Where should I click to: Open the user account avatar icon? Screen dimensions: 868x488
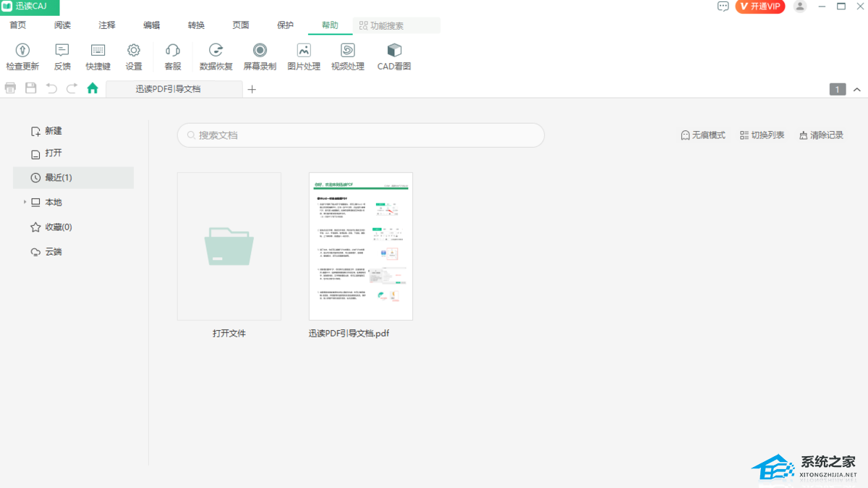coord(799,7)
